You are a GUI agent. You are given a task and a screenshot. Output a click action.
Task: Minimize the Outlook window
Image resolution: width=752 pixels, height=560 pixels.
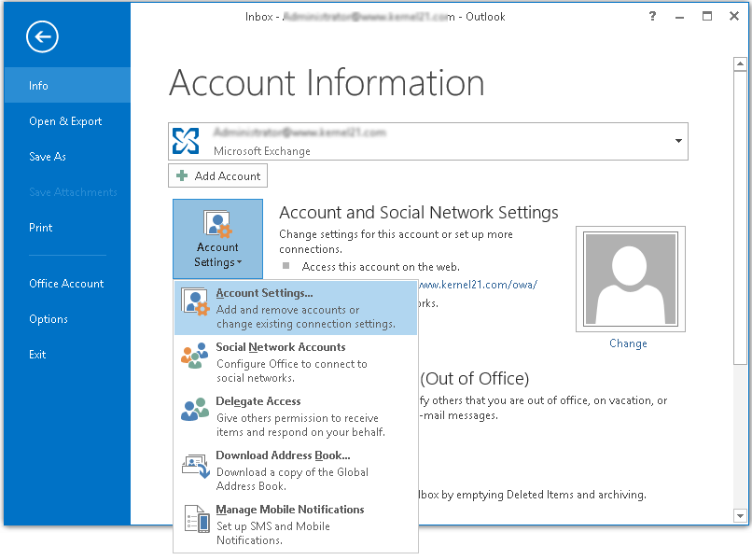coord(679,18)
